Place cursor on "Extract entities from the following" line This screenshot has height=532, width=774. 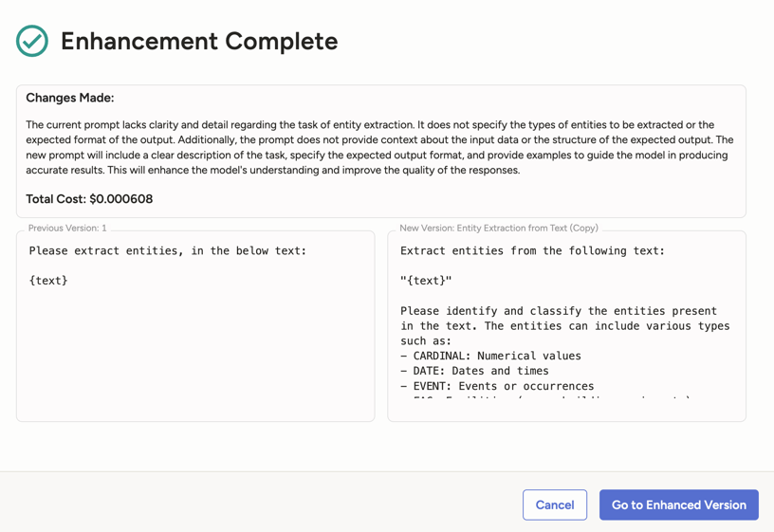(x=532, y=251)
